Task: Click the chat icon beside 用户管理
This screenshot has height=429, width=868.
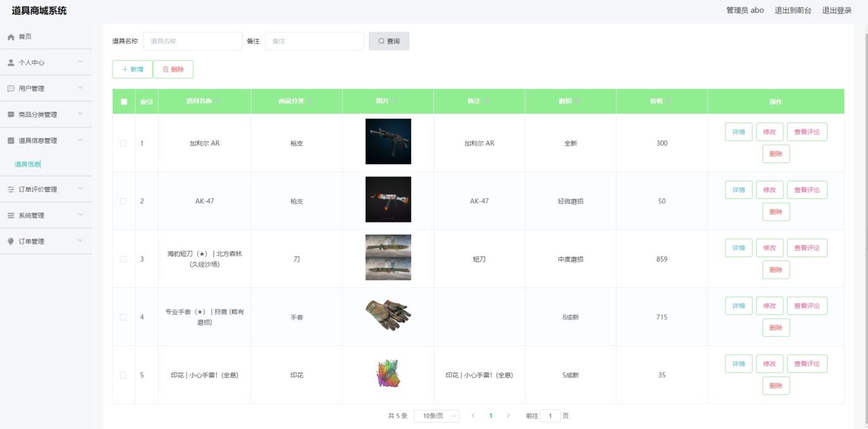Action: tap(11, 88)
